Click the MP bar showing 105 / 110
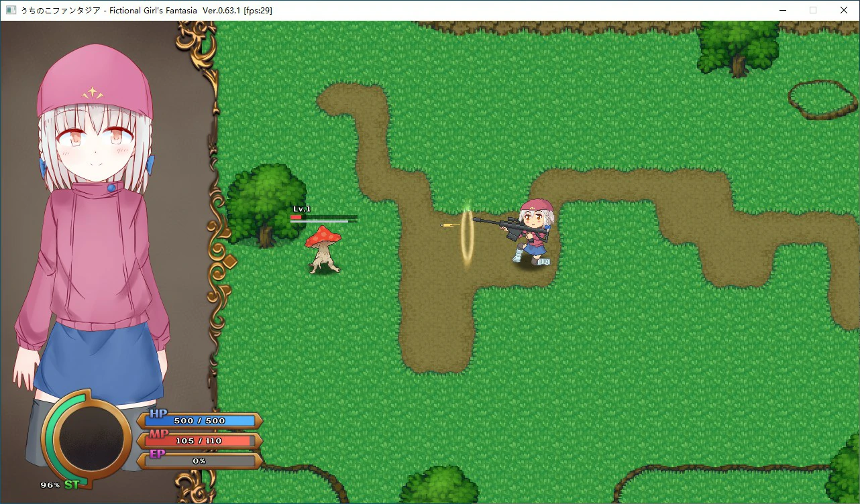Image resolution: width=860 pixels, height=504 pixels. click(x=199, y=441)
